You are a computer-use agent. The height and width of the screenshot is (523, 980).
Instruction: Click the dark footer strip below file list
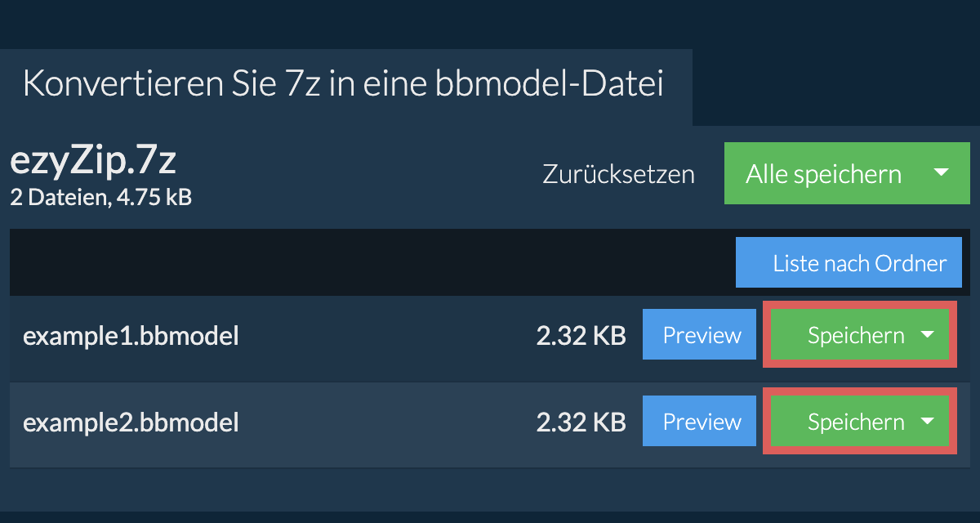[490, 516]
